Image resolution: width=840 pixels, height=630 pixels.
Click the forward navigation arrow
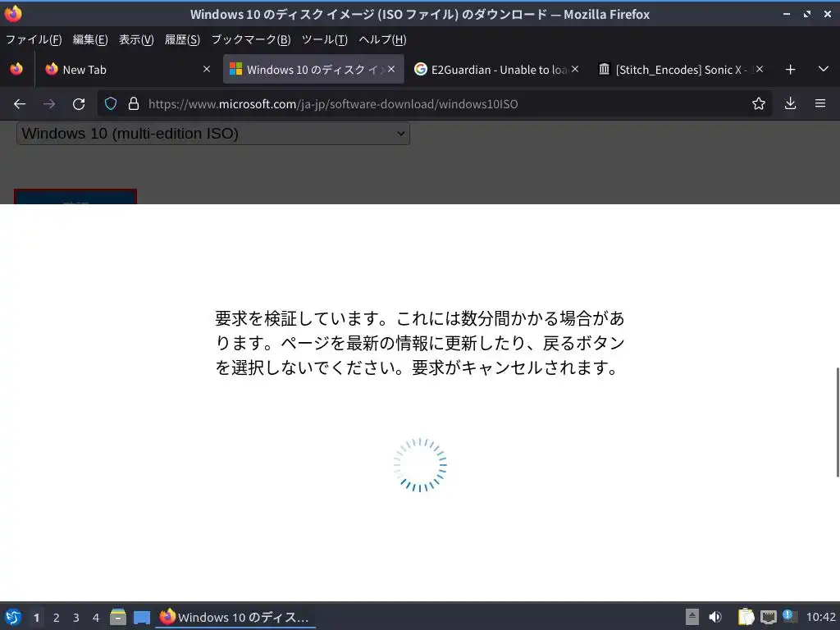[49, 104]
